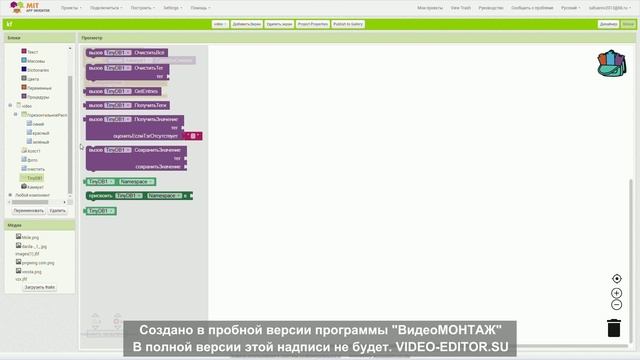Open the Settings menu
Image resolution: width=640 pixels, height=360 pixels.
(173, 8)
